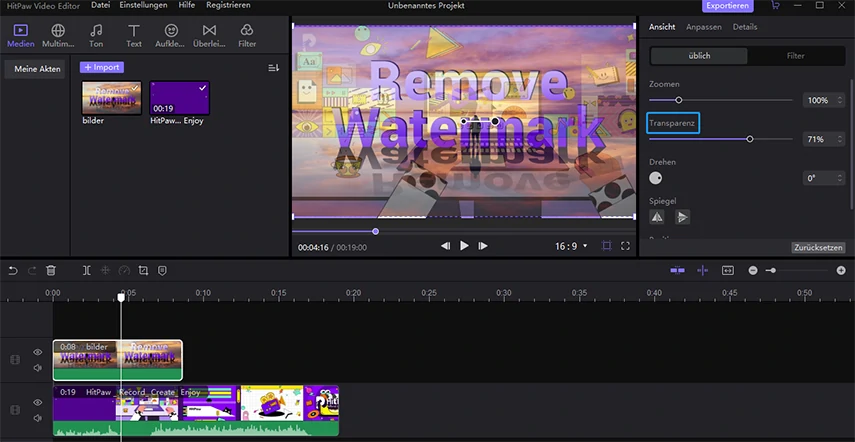This screenshot has width=855, height=442.
Task: Step to the next frame
Action: [x=483, y=246]
